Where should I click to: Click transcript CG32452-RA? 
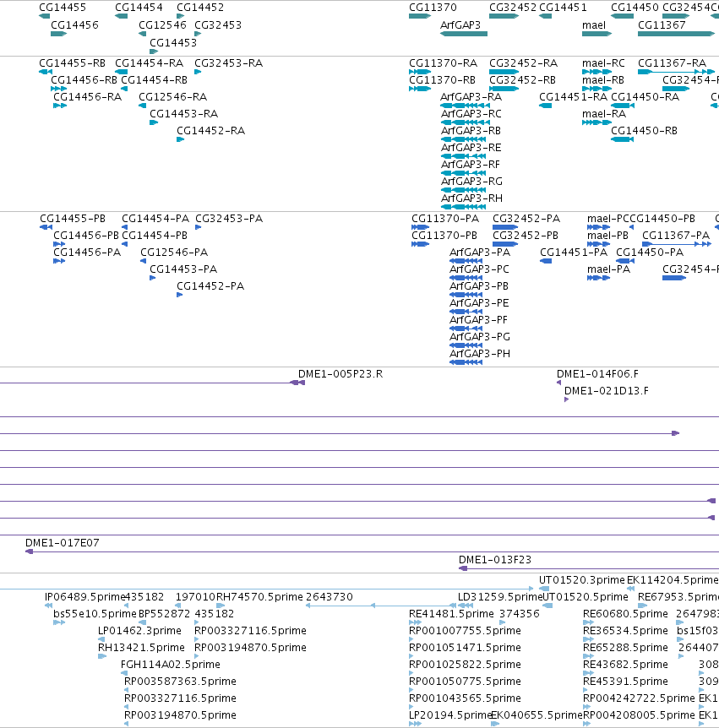(x=504, y=72)
